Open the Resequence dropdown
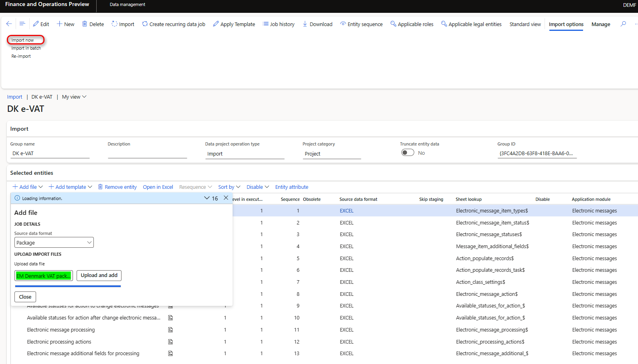 [x=195, y=187]
